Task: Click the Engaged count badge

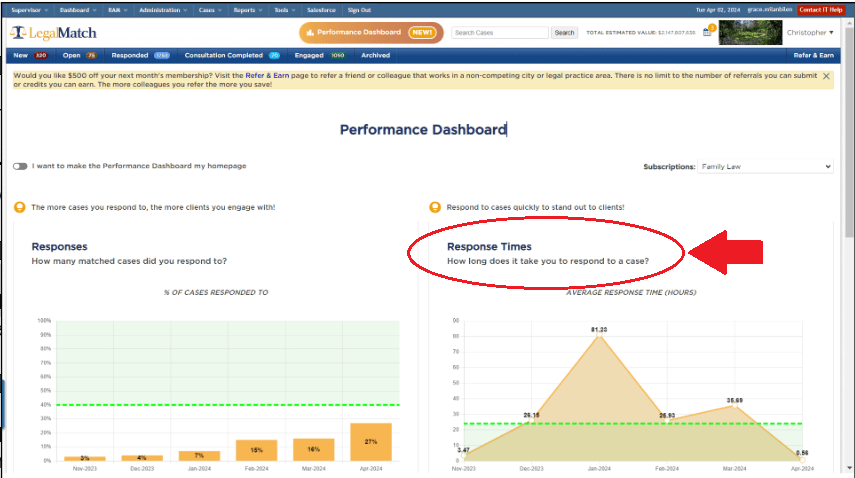Action: 337,55
